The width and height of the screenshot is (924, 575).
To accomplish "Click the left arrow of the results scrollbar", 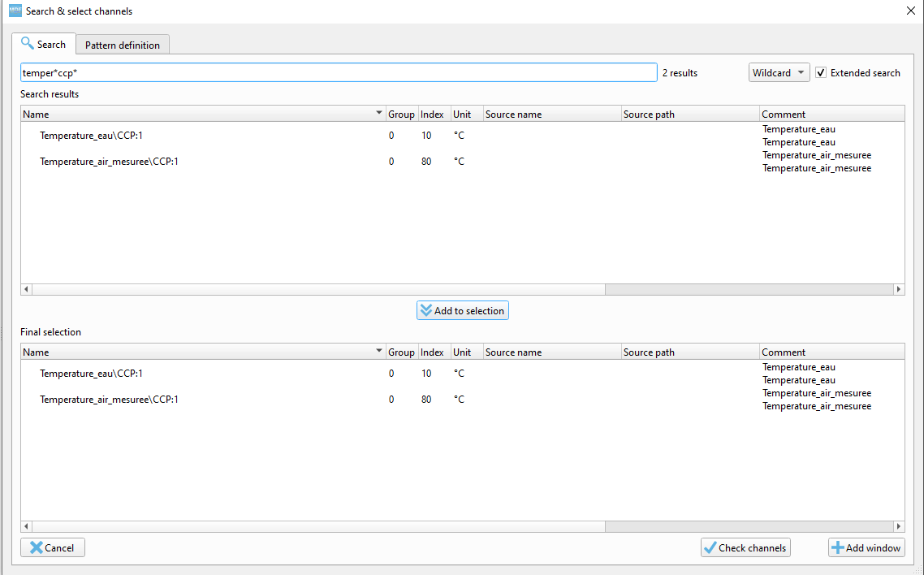I will [25, 289].
